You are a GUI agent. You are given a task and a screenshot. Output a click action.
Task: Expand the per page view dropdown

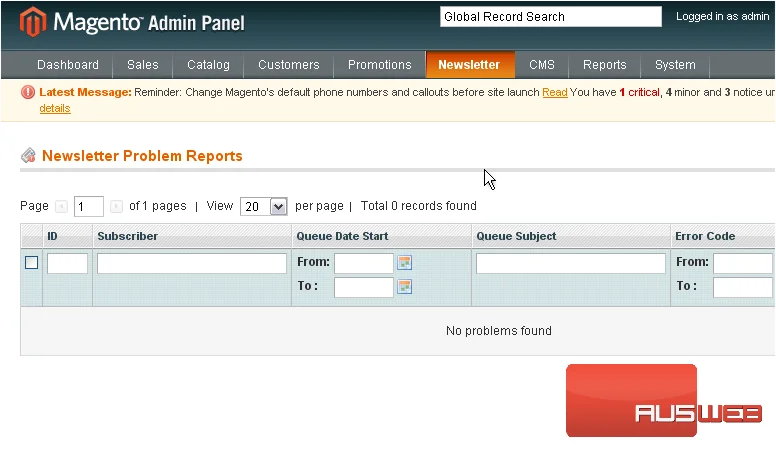[x=263, y=206]
